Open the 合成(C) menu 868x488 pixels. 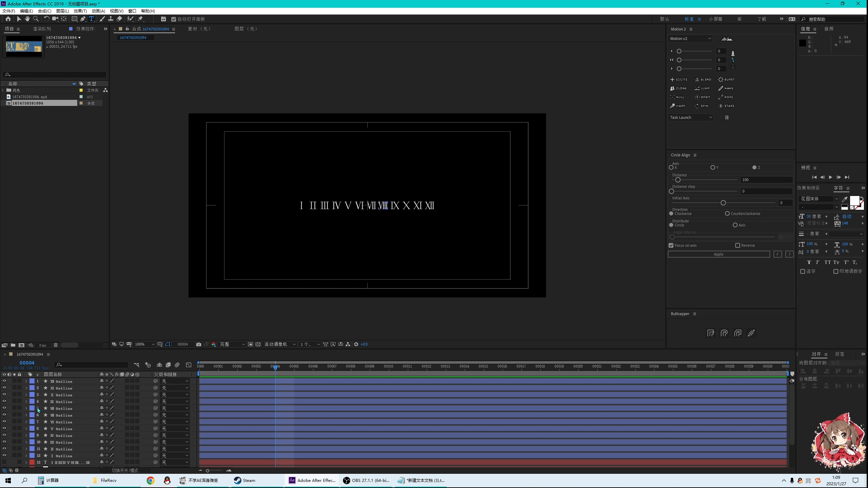(45, 11)
